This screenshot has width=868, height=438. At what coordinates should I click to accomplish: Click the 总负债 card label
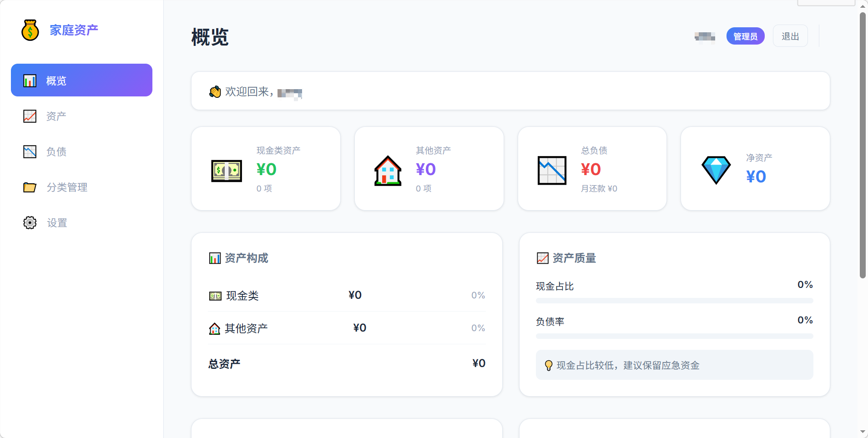(x=594, y=150)
